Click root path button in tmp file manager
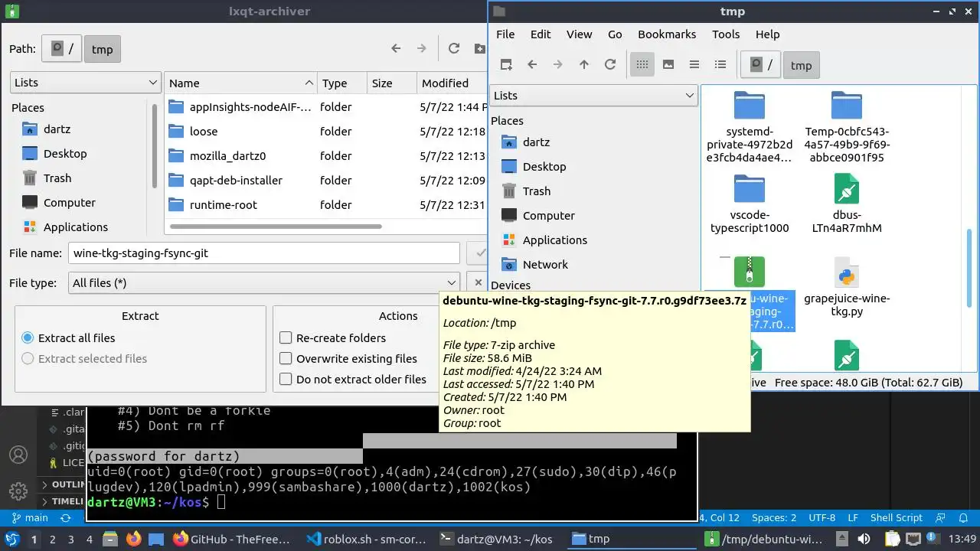 [x=760, y=65]
